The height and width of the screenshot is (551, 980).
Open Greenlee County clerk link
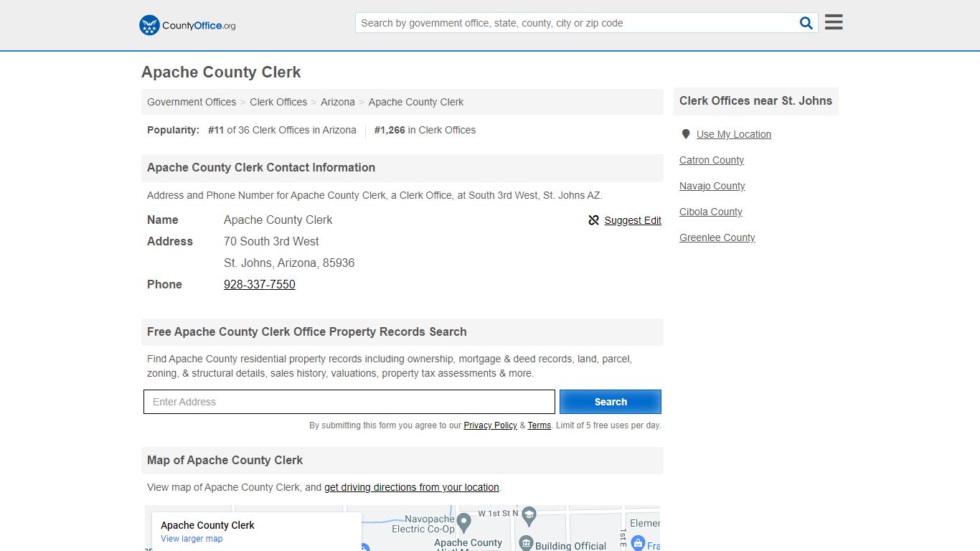pyautogui.click(x=717, y=237)
